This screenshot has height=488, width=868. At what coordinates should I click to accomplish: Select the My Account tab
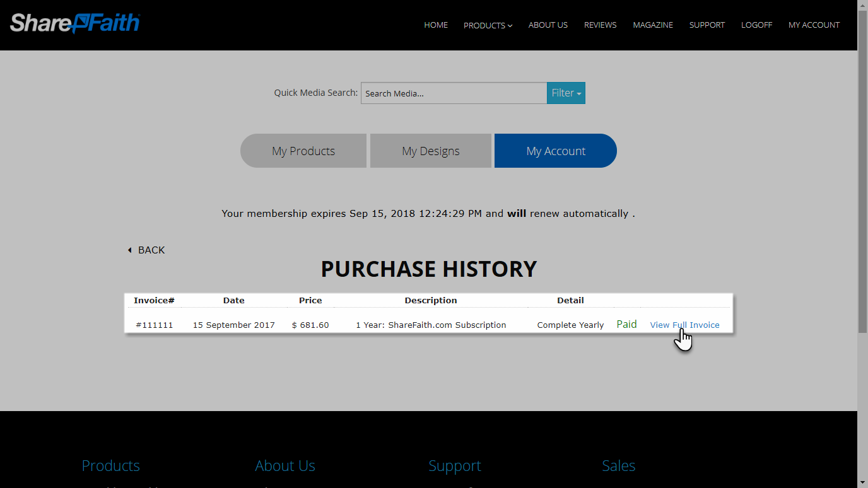[x=556, y=151]
